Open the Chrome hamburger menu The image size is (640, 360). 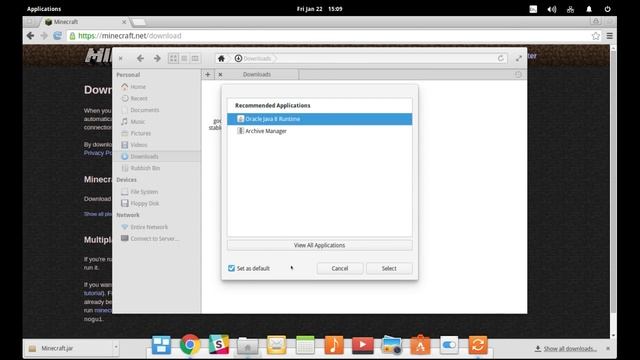(609, 36)
